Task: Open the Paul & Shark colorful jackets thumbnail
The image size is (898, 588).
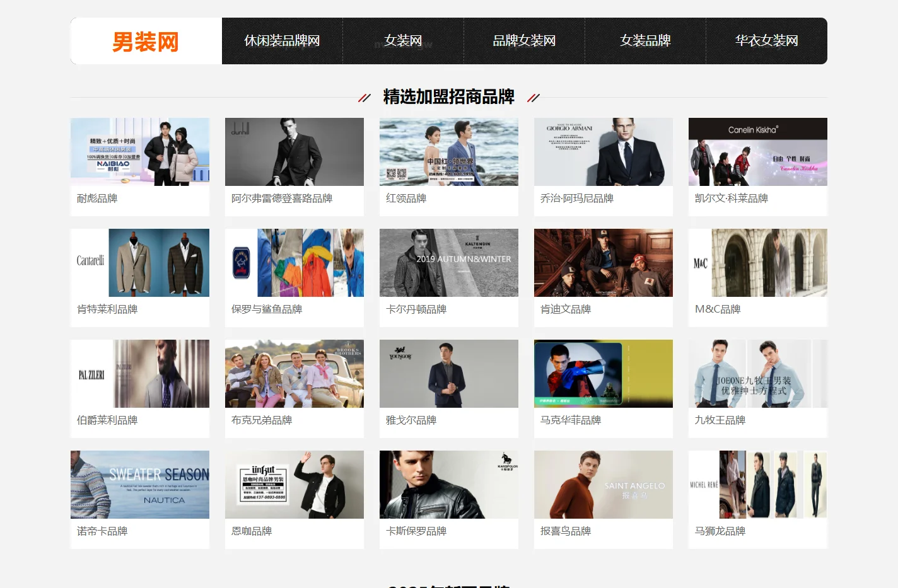Action: [294, 263]
